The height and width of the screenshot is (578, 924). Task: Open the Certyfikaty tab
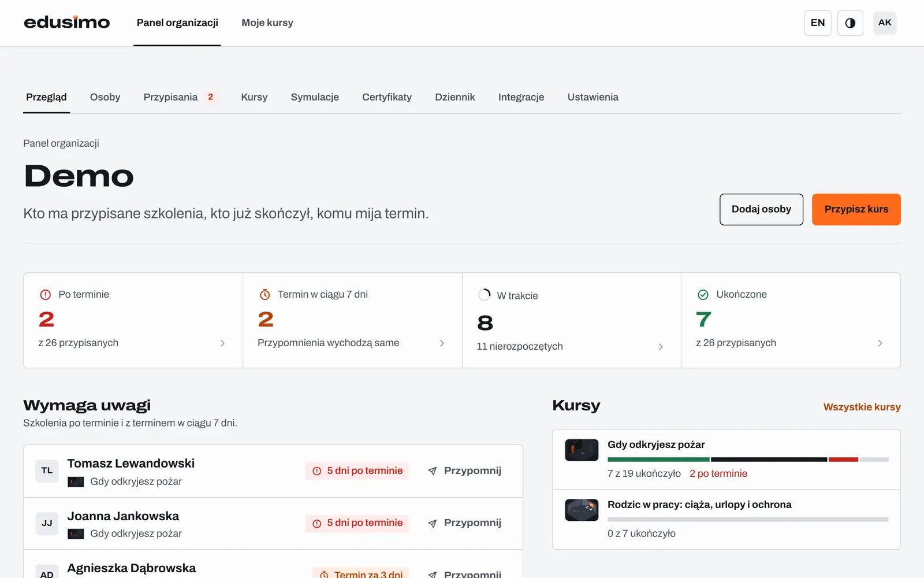[x=387, y=97]
